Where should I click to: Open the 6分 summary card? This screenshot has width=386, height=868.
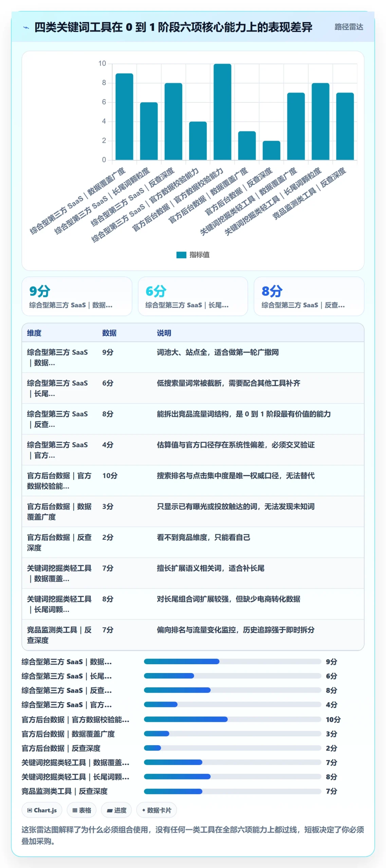click(x=193, y=296)
